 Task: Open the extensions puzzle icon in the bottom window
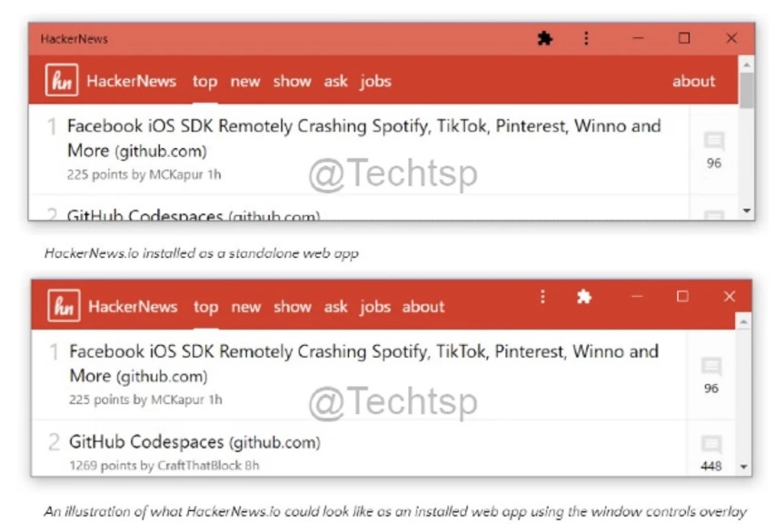point(584,297)
